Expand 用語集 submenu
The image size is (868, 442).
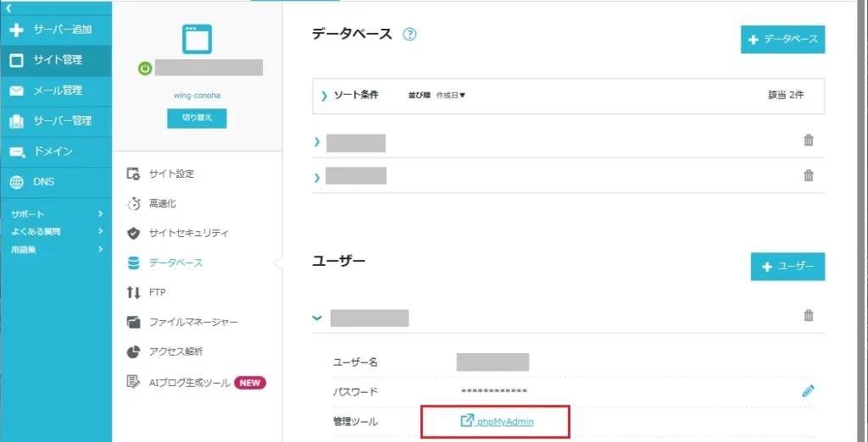tap(55, 250)
